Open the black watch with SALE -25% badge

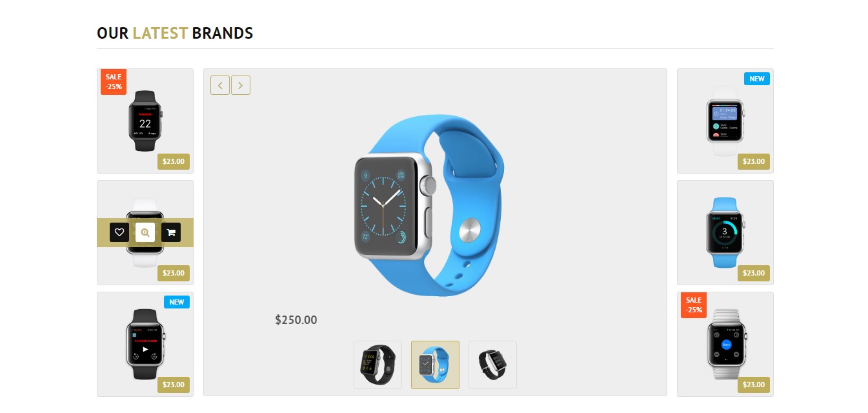click(x=145, y=121)
